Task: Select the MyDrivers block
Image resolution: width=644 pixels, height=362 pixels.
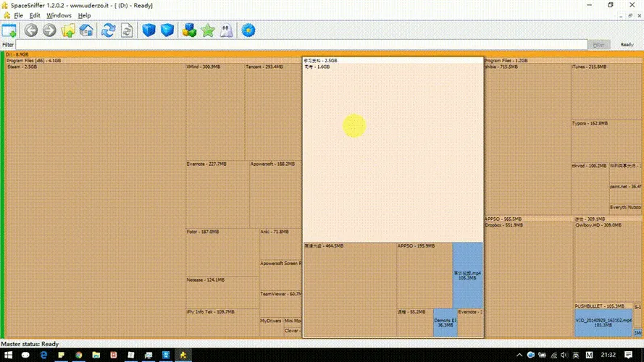Action: coord(271,327)
